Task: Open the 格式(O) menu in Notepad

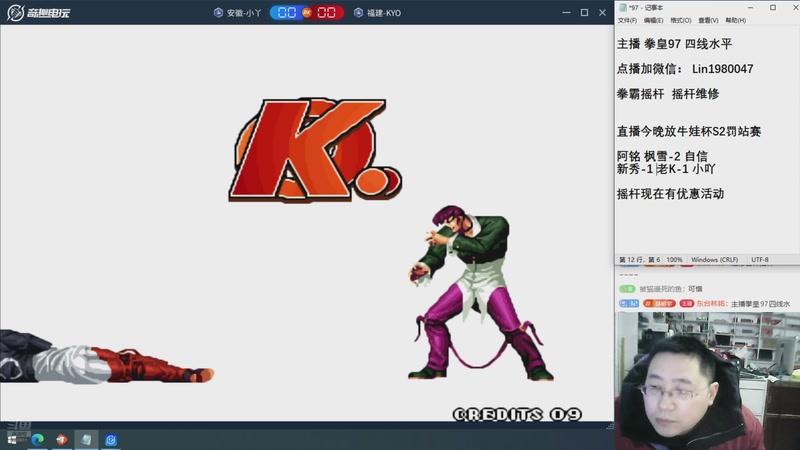Action: click(x=681, y=20)
